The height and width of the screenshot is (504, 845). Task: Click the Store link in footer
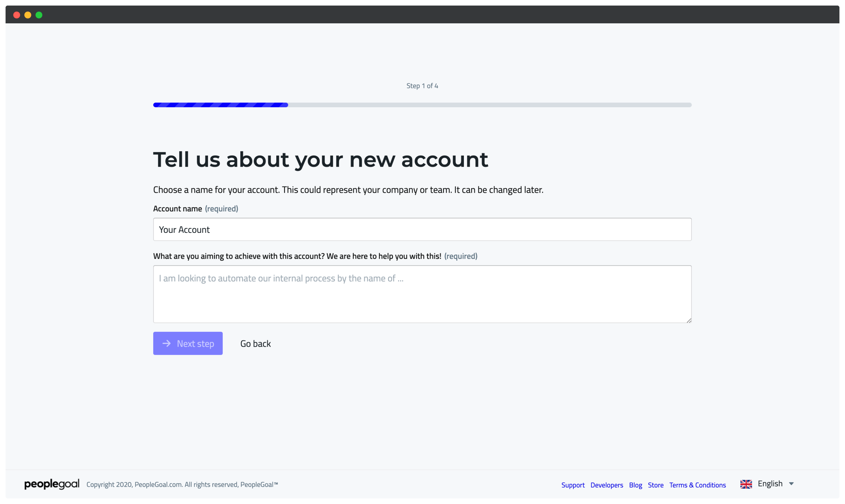click(656, 485)
